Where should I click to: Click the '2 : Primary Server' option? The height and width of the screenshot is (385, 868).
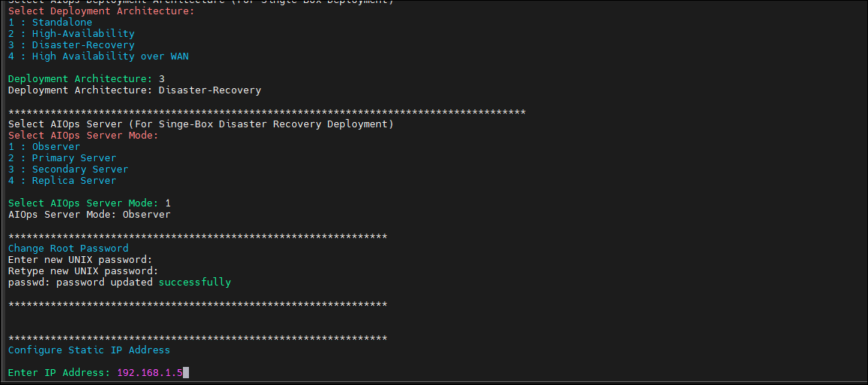click(x=62, y=158)
